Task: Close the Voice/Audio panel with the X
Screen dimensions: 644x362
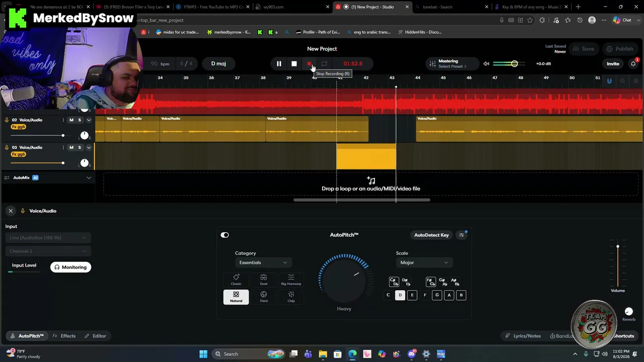Action: (x=11, y=211)
